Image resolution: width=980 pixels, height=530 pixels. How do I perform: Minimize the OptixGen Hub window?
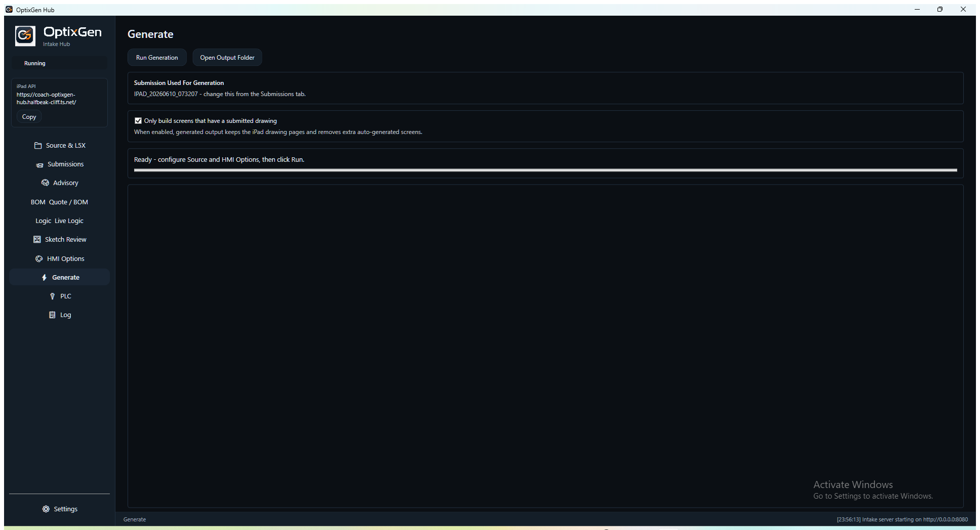(917, 10)
